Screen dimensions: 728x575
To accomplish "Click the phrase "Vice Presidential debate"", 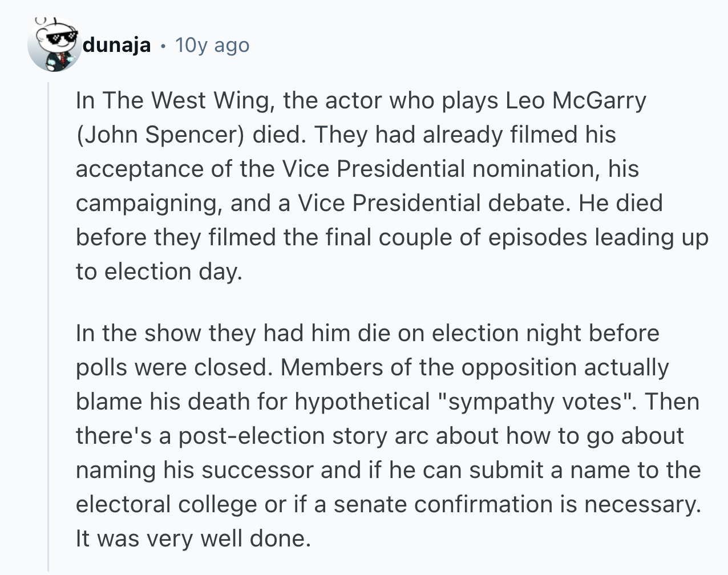I will pos(432,203).
